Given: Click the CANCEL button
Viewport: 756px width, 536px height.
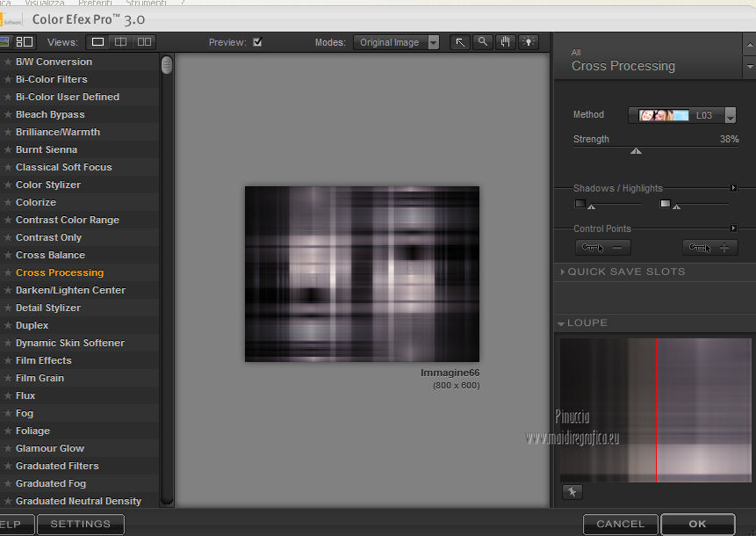Looking at the screenshot, I should coord(620,524).
